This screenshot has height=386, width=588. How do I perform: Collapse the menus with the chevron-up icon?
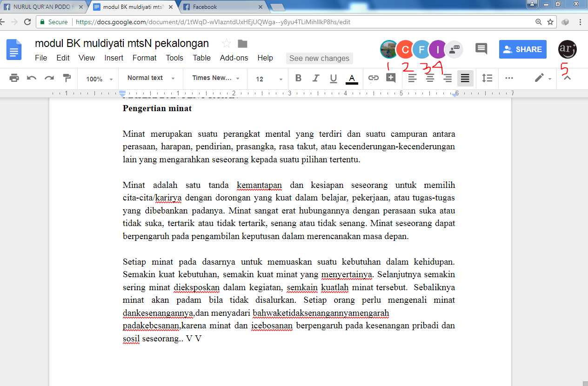coord(567,78)
